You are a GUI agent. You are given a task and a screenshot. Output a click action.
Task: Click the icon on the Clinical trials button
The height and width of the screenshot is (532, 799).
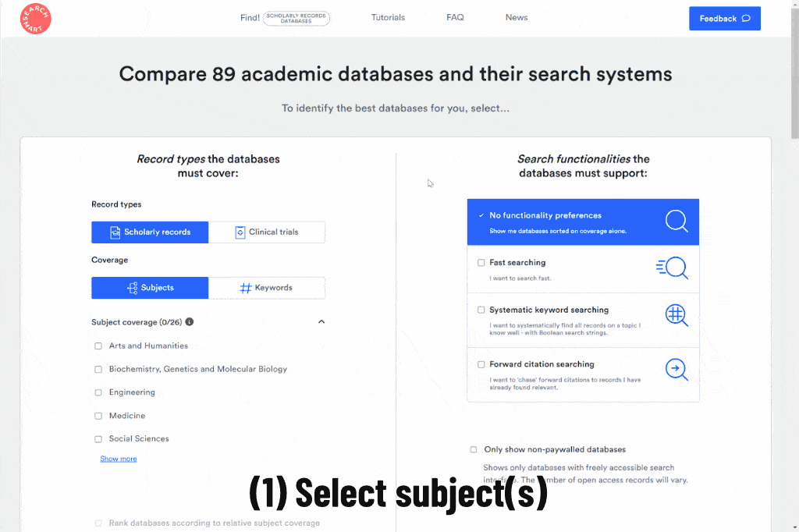(240, 232)
